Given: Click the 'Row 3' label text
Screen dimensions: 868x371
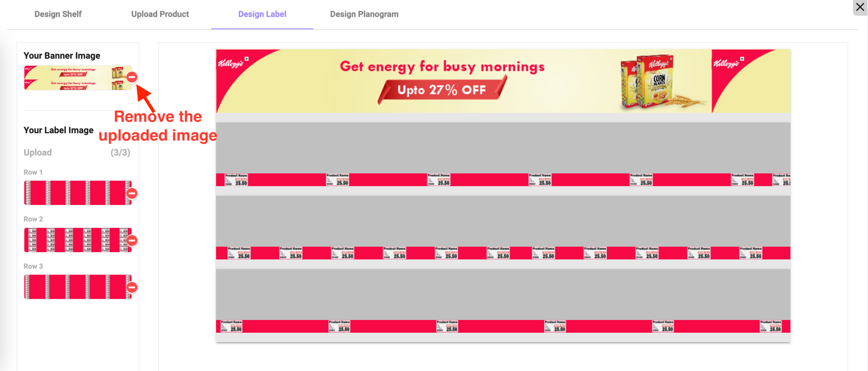Looking at the screenshot, I should (33, 266).
